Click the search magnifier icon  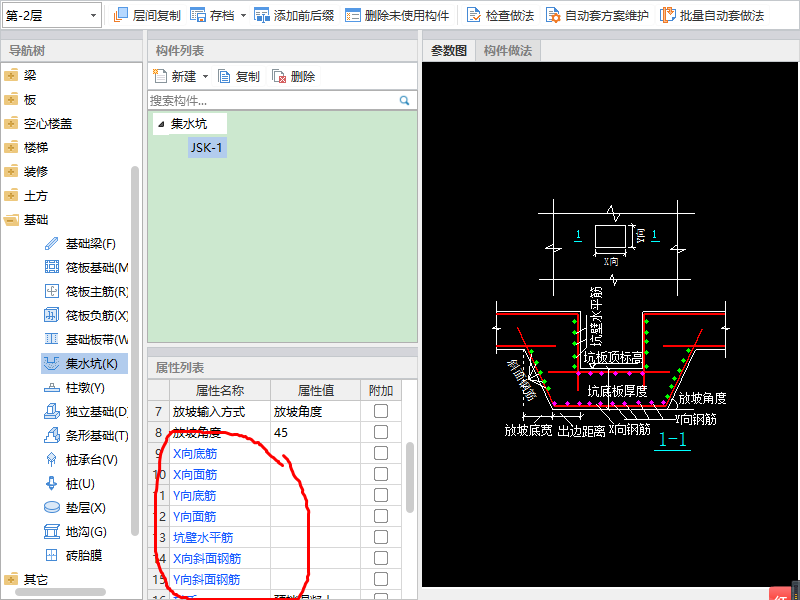pyautogui.click(x=405, y=101)
